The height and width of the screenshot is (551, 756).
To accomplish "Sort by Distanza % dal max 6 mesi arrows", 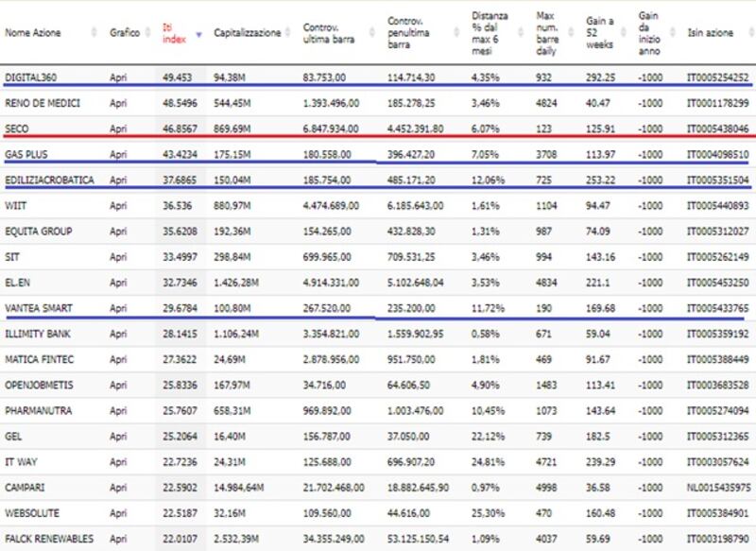I will (521, 33).
